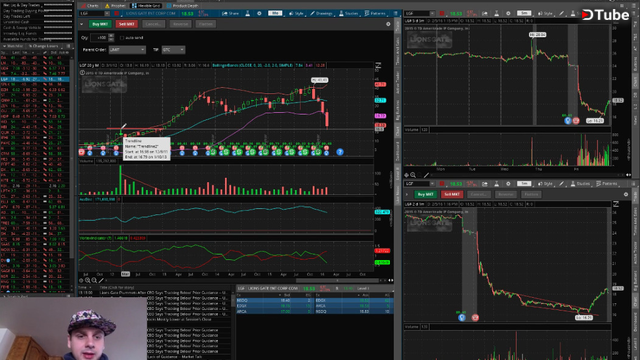This screenshot has height=360, width=640.
Task: Open TIF GTC dropdown
Action: tap(173, 50)
